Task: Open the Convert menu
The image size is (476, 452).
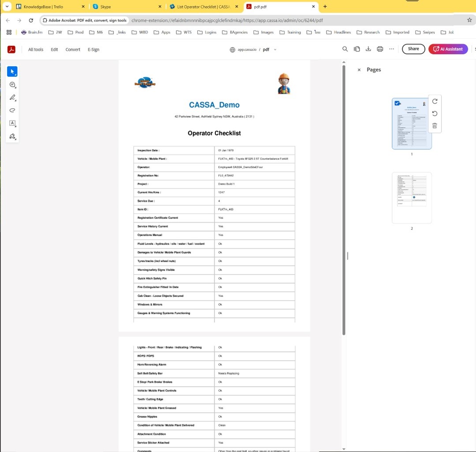Action: click(x=73, y=49)
